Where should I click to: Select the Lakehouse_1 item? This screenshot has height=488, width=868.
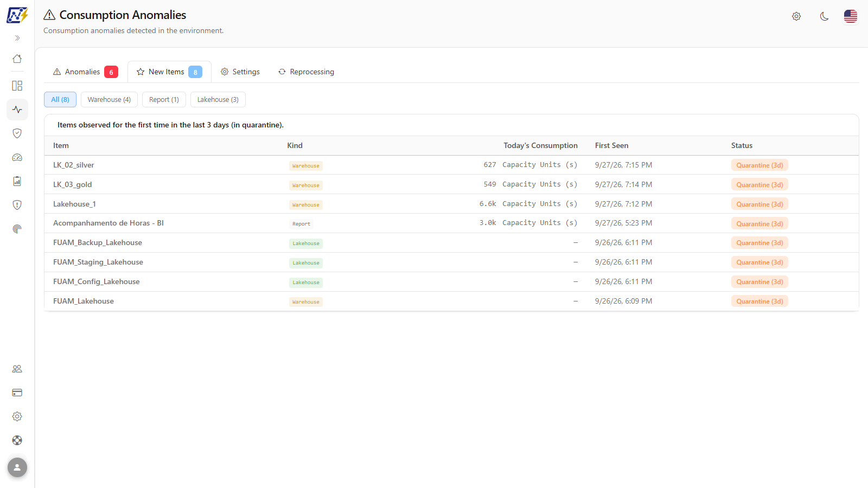click(x=74, y=204)
